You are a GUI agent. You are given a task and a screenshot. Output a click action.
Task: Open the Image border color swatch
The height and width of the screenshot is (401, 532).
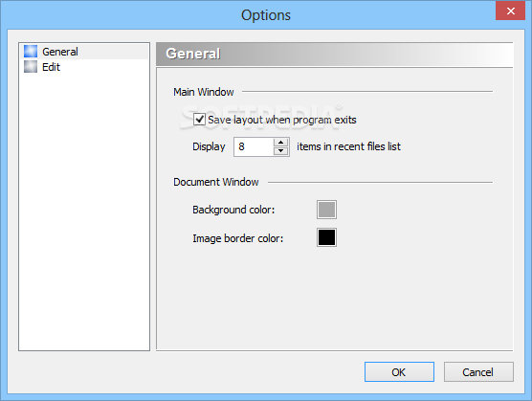pyautogui.click(x=326, y=237)
